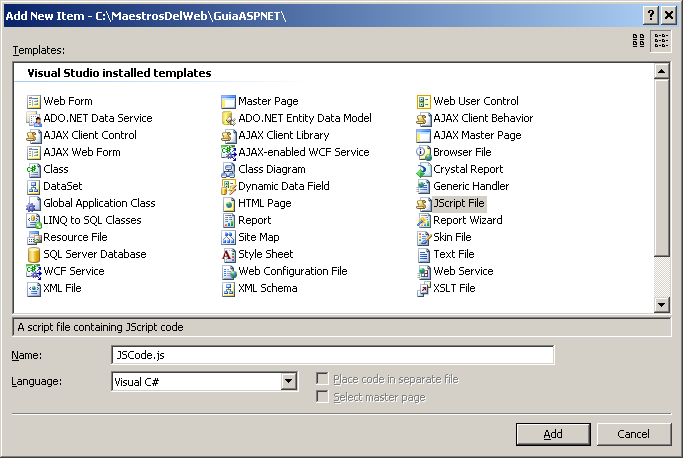Image resolution: width=683 pixels, height=458 pixels.
Task: Click the Name text field
Action: [332, 355]
